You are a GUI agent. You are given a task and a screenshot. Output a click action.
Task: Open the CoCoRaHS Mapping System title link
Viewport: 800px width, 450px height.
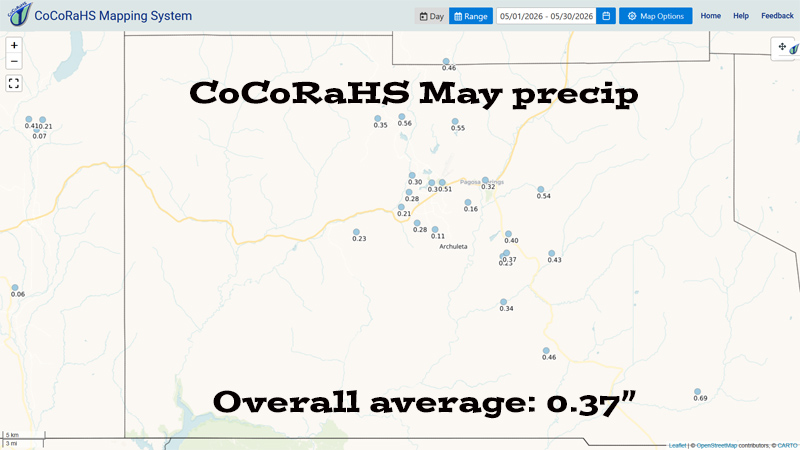click(x=113, y=16)
